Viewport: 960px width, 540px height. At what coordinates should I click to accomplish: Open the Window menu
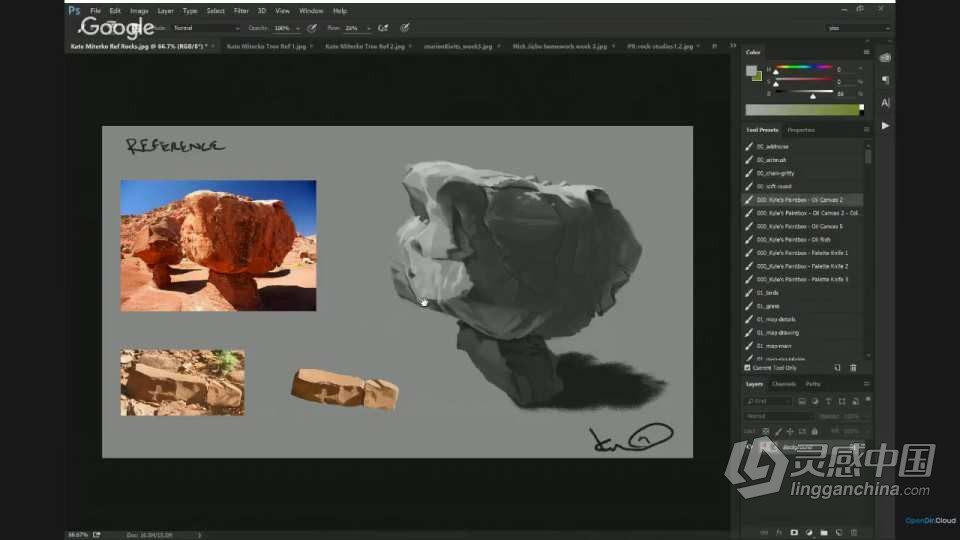pos(311,11)
